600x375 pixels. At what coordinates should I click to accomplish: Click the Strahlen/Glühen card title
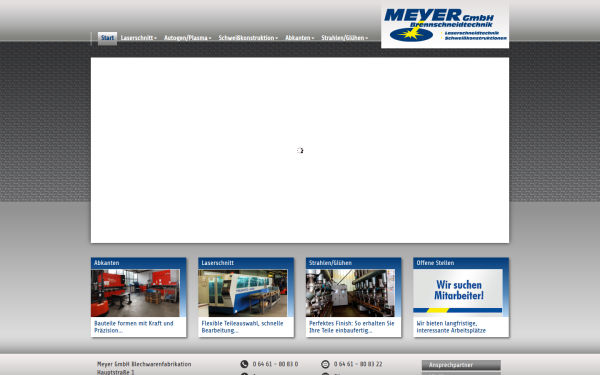pyautogui.click(x=330, y=263)
